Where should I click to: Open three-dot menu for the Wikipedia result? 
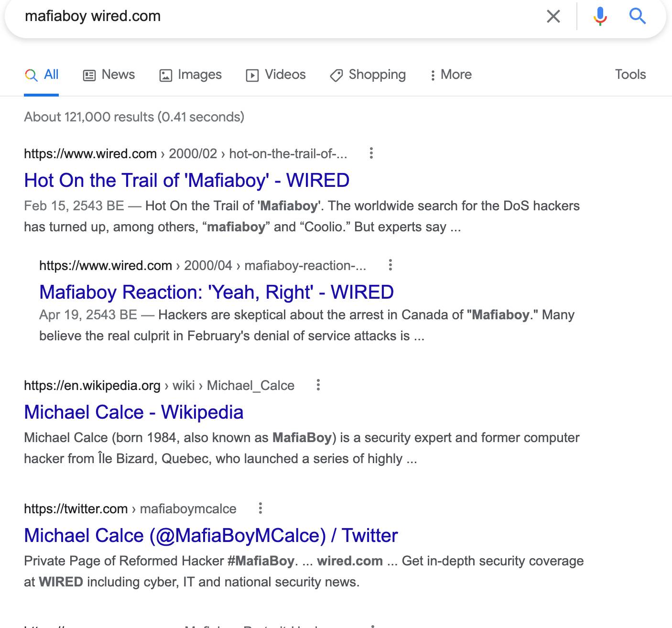(318, 385)
